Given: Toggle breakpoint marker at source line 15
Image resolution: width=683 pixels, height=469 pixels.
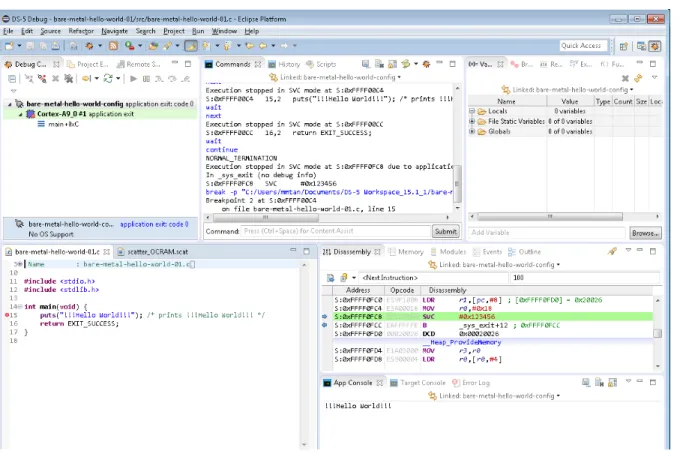Looking at the screenshot, I should pos(7,315).
